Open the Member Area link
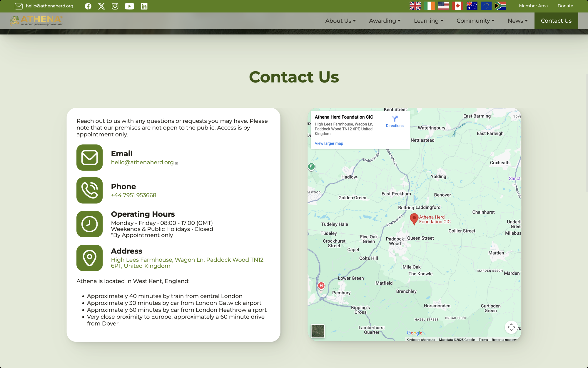588x368 pixels. 533,6
